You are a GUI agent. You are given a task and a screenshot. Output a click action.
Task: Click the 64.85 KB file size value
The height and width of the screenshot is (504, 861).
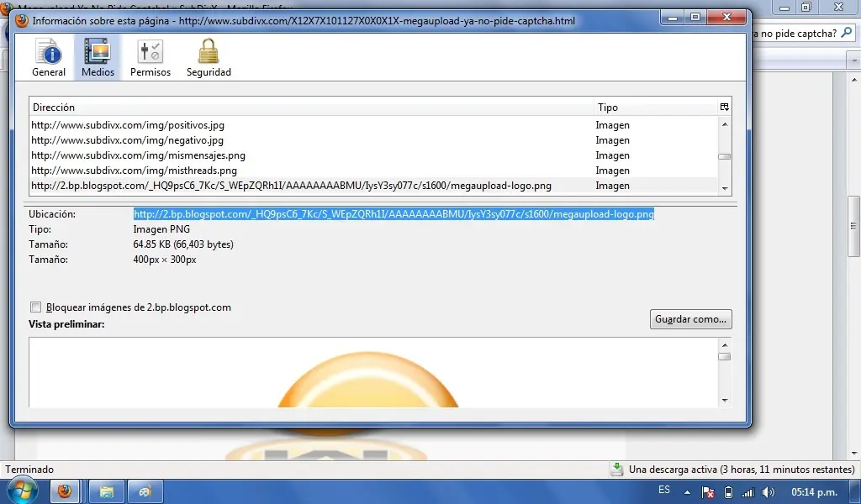(x=183, y=244)
